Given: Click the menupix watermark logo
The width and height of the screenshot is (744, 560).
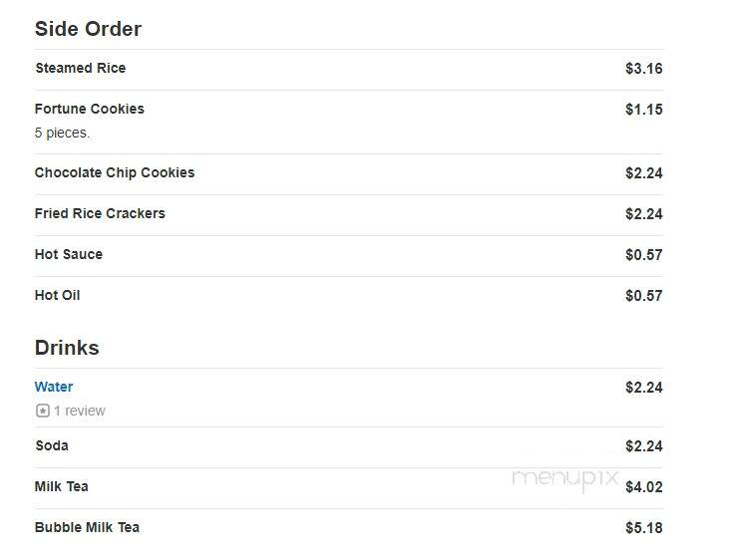Looking at the screenshot, I should click(565, 478).
